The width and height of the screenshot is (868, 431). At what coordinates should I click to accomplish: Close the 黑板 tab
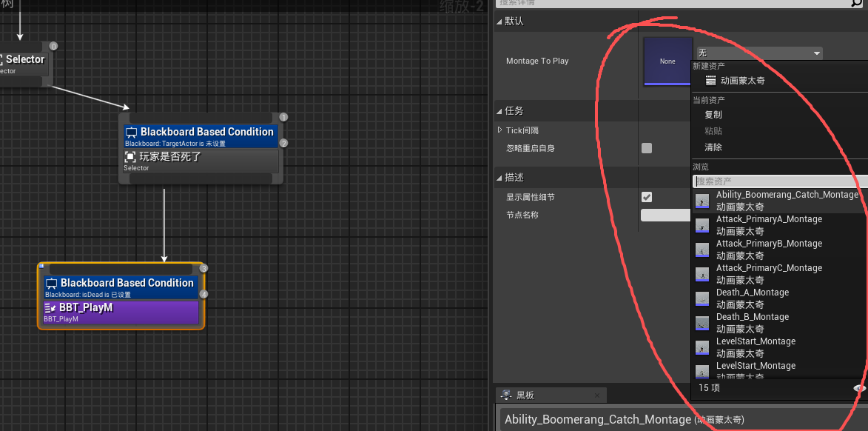pyautogui.click(x=596, y=395)
